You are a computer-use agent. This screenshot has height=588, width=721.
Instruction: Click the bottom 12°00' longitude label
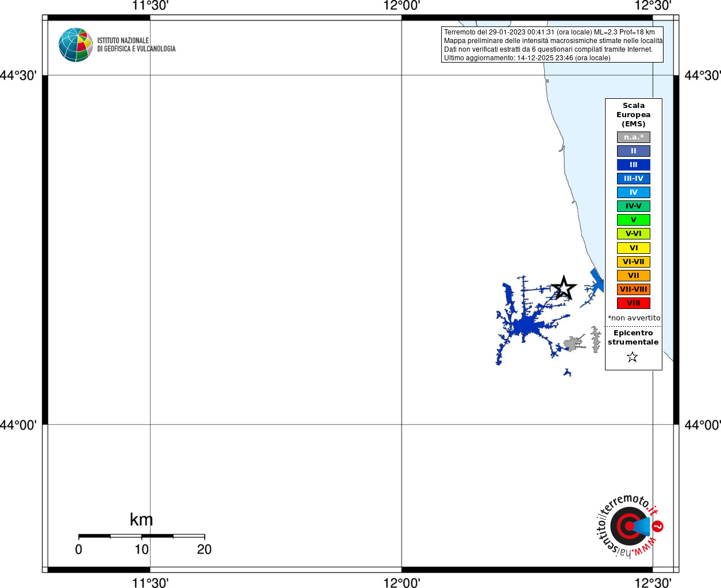pos(402,583)
